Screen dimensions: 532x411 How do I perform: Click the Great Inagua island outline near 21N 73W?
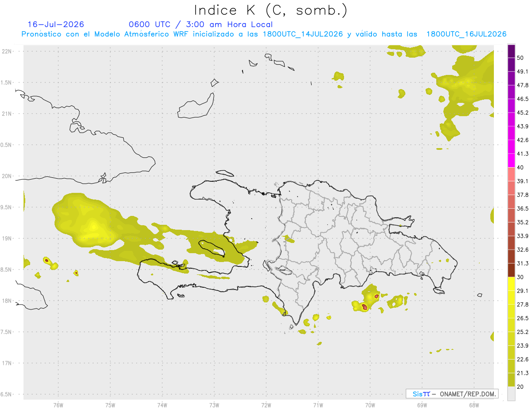click(196, 106)
